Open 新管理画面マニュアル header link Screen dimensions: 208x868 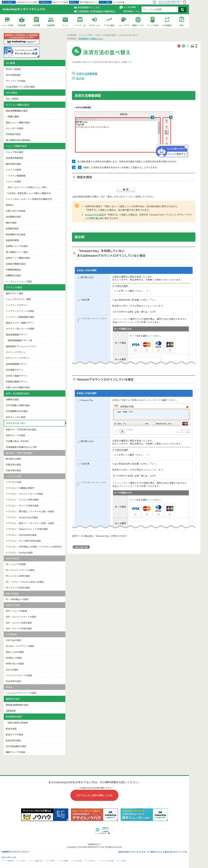pos(87,7)
